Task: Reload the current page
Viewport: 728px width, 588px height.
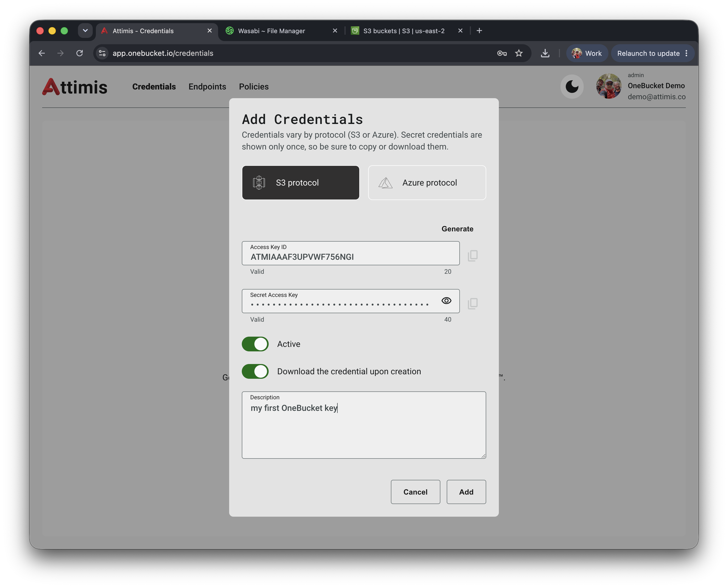Action: (x=80, y=53)
